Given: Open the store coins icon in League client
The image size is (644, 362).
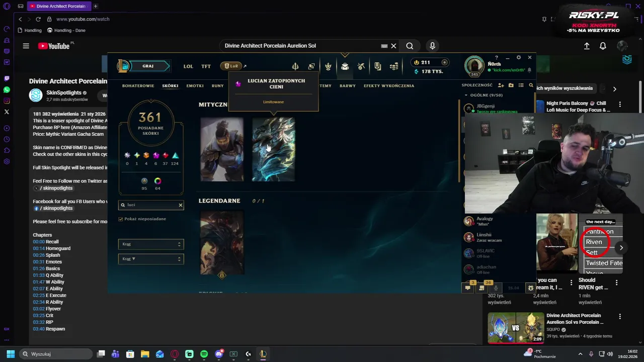Looking at the screenshot, I should click(394, 66).
